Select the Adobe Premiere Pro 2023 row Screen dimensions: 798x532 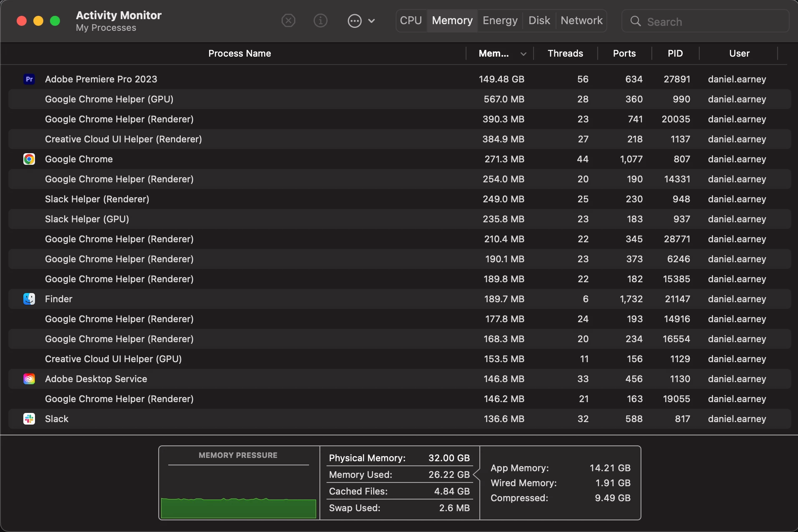[399, 79]
